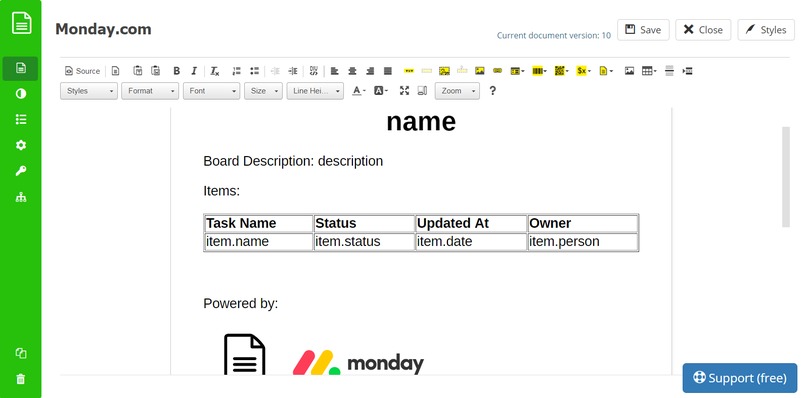Click the Task Name header cell

point(259,223)
